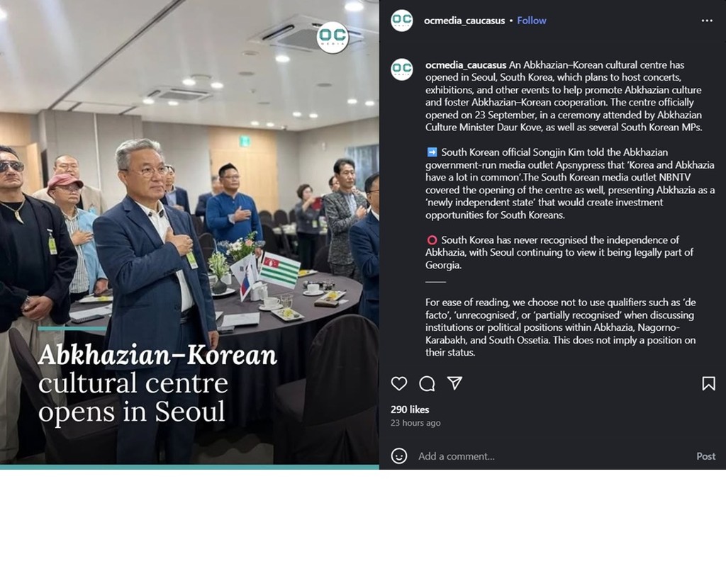Image resolution: width=726 pixels, height=588 pixels.
Task: View the 290 likes list
Action: pyautogui.click(x=409, y=409)
